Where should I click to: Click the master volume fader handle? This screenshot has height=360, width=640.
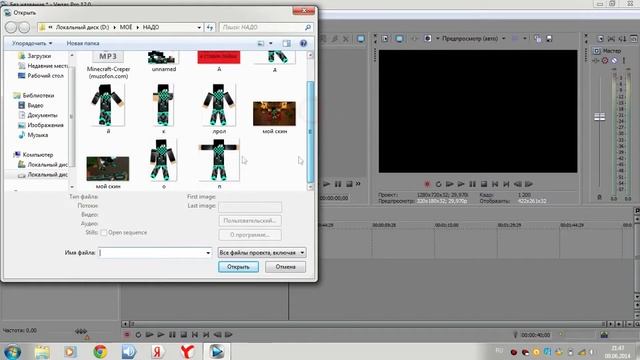(600, 117)
